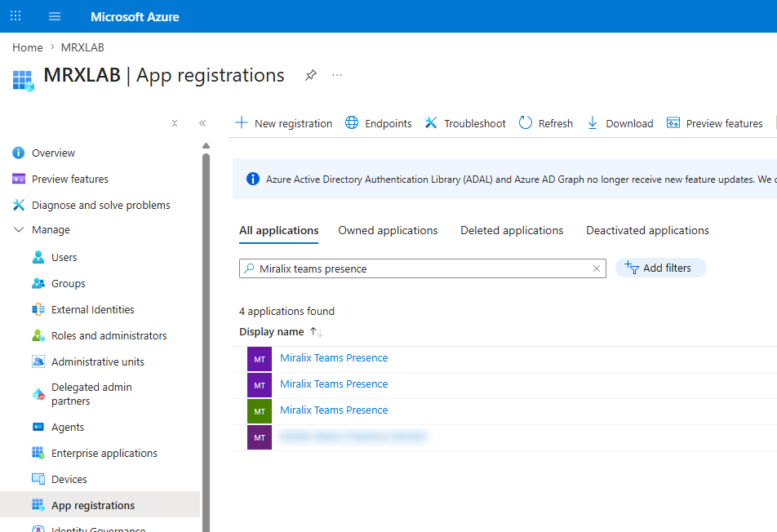The width and height of the screenshot is (777, 532).
Task: Open the third Miralix Teams Presence app
Action: pos(334,410)
